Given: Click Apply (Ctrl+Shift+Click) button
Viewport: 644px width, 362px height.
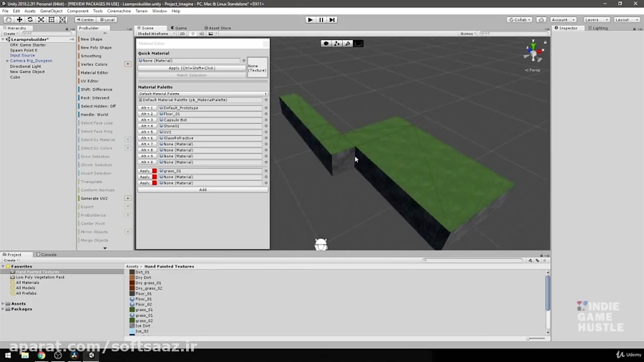Looking at the screenshot, I should coord(192,68).
